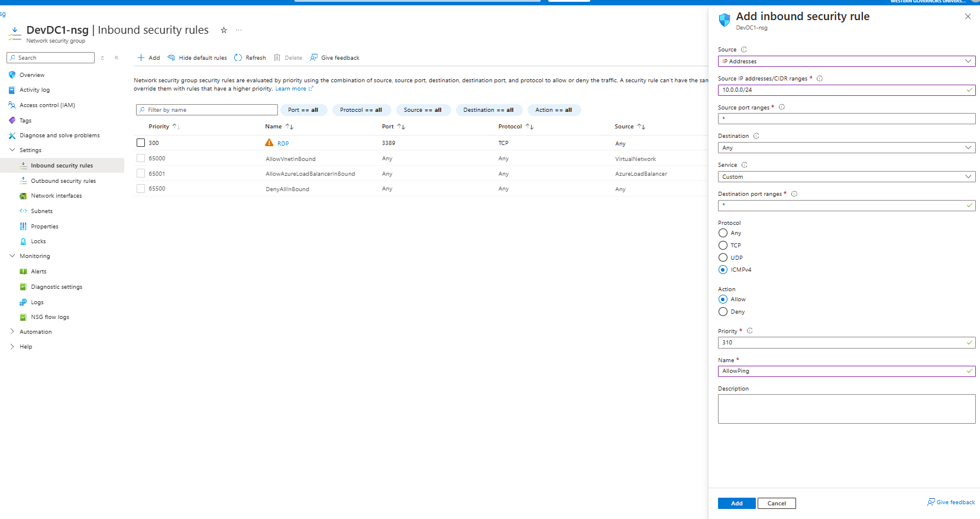Check the box for priority 65000 rule
This screenshot has width=980, height=519.
[x=141, y=158]
